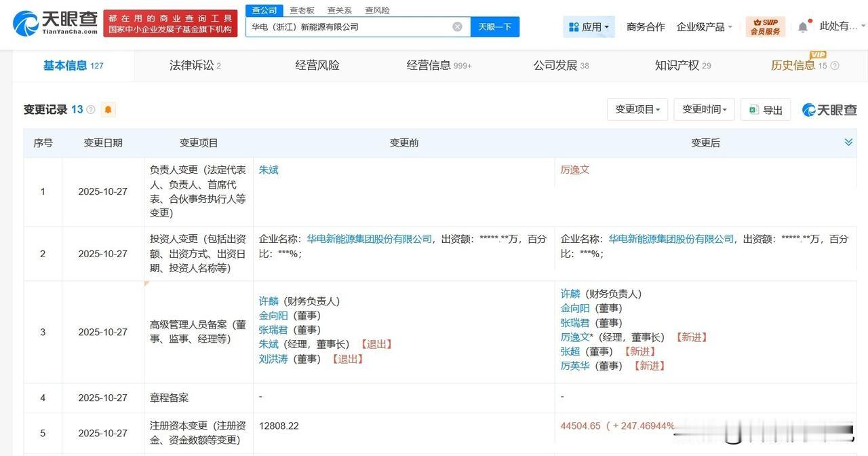The image size is (868, 456).
Task: Open 厉逸文 (经理，董事长) 新进 link
Action: pos(575,337)
